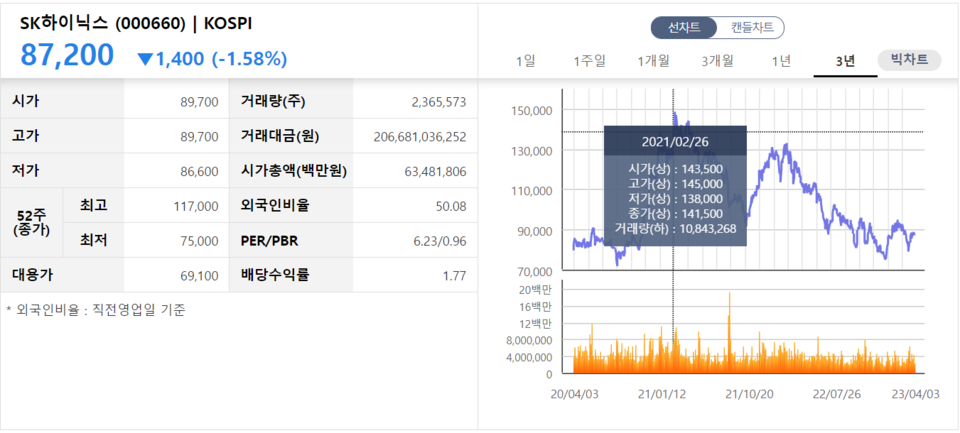The image size is (960, 433).
Task: Click the 52주 최고 value 117,000
Action: (196, 206)
